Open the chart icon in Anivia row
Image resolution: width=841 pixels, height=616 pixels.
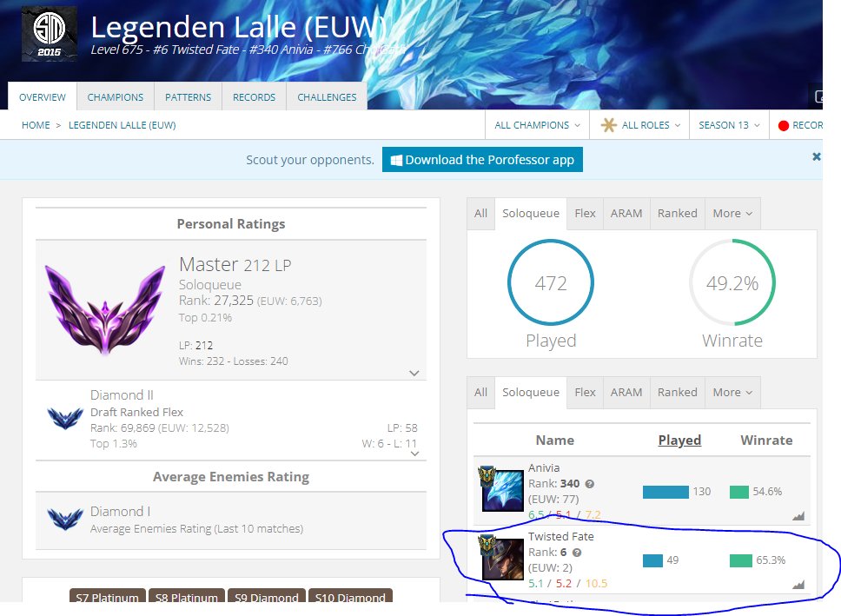point(798,516)
